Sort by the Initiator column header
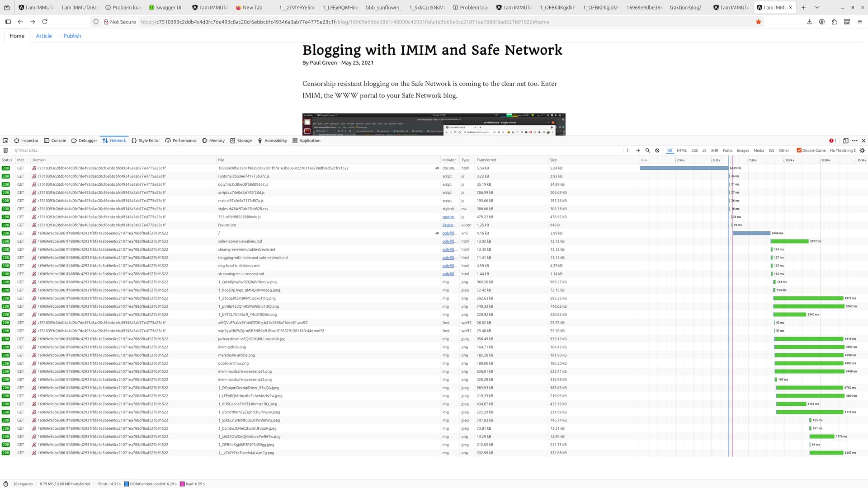 449,160
